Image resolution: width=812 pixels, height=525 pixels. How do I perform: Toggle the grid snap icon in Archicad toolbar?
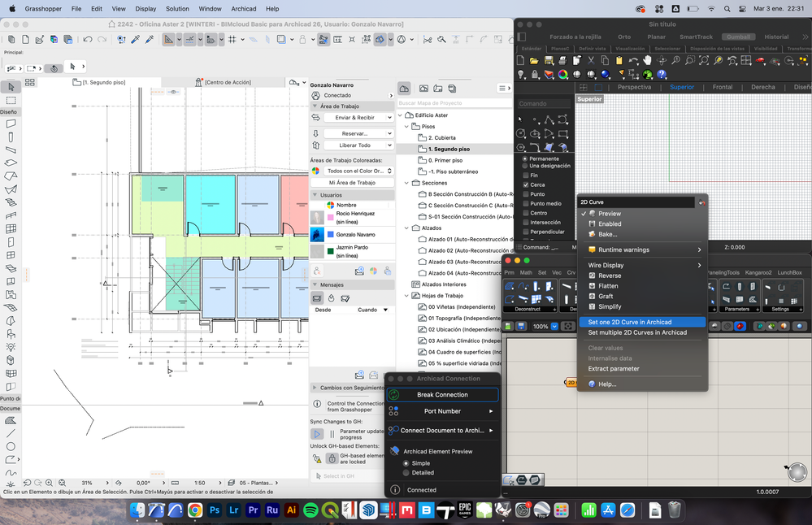232,39
